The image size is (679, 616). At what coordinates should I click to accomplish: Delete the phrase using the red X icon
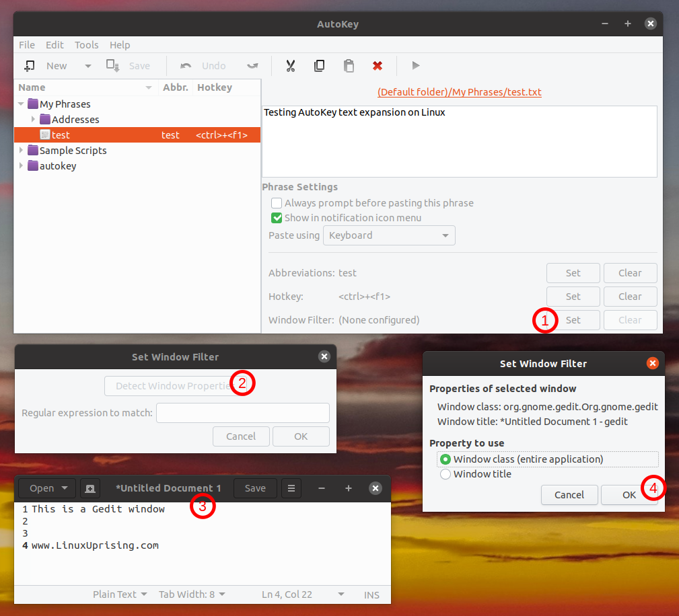(378, 65)
